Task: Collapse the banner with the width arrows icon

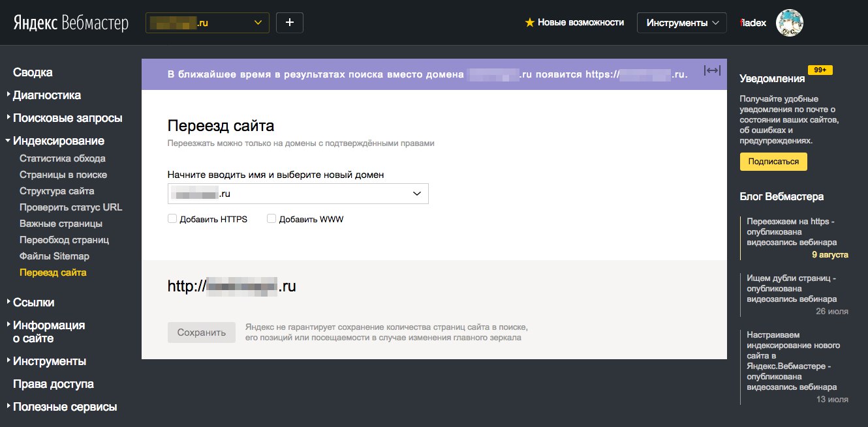Action: pyautogui.click(x=712, y=70)
